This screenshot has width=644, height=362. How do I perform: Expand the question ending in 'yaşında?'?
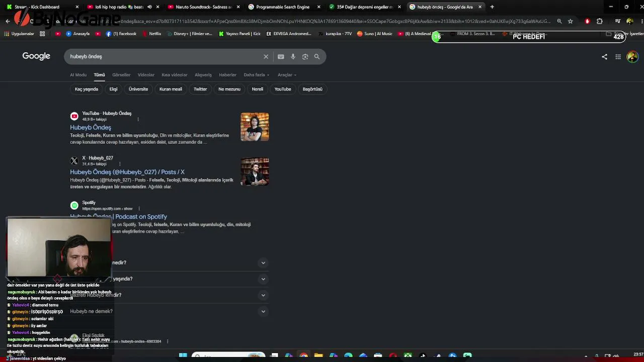click(x=169, y=279)
